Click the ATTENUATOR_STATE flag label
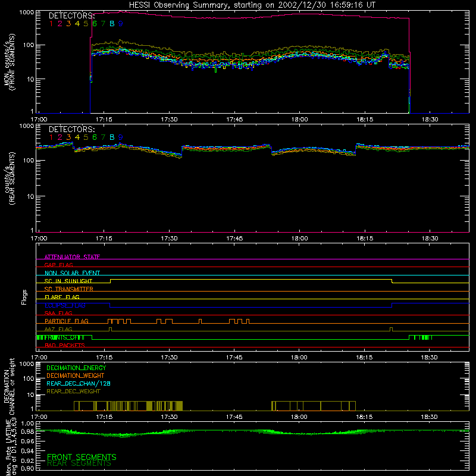 pos(72,257)
